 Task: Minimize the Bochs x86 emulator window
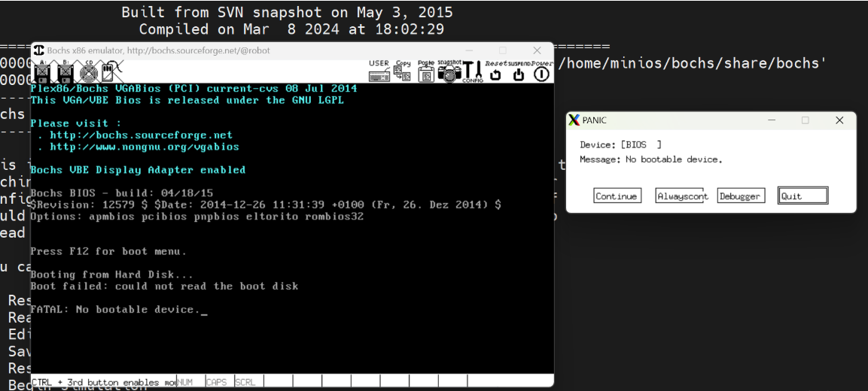469,50
